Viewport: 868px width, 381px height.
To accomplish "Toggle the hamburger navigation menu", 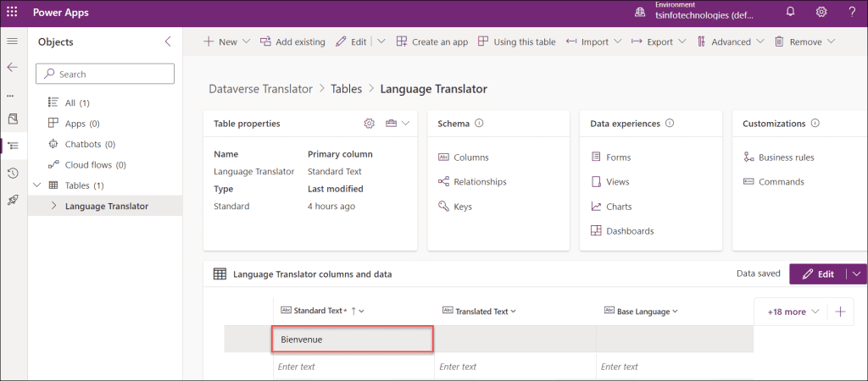I will pyautogui.click(x=12, y=41).
